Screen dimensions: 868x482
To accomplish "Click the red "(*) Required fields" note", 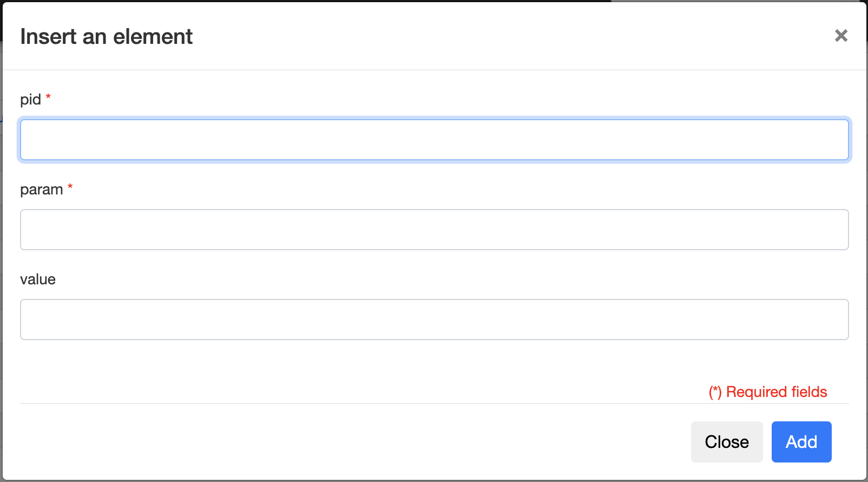I will click(x=768, y=392).
